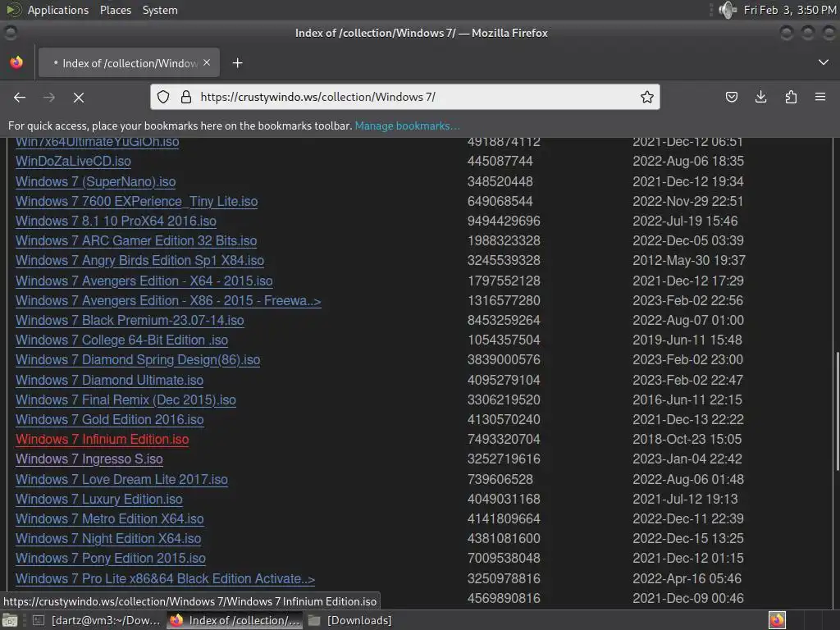Click Windows 7 ARC Gamer Edition link
Image resolution: width=840 pixels, height=630 pixels.
click(x=136, y=240)
